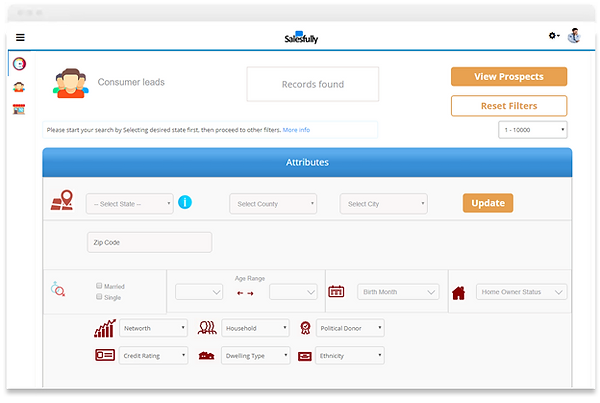Image resolution: width=600 pixels, height=403 pixels.
Task: Click the political donor ribbon icon
Action: tap(305, 328)
